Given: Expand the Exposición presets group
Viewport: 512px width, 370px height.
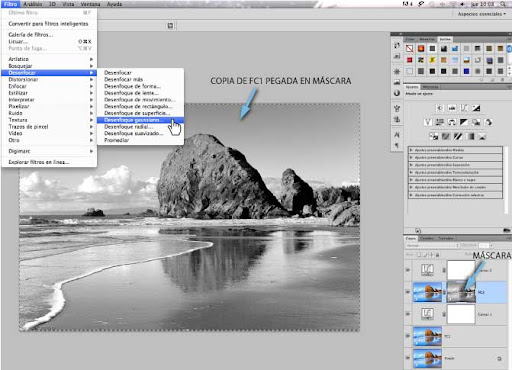Looking at the screenshot, I should pos(411,165).
